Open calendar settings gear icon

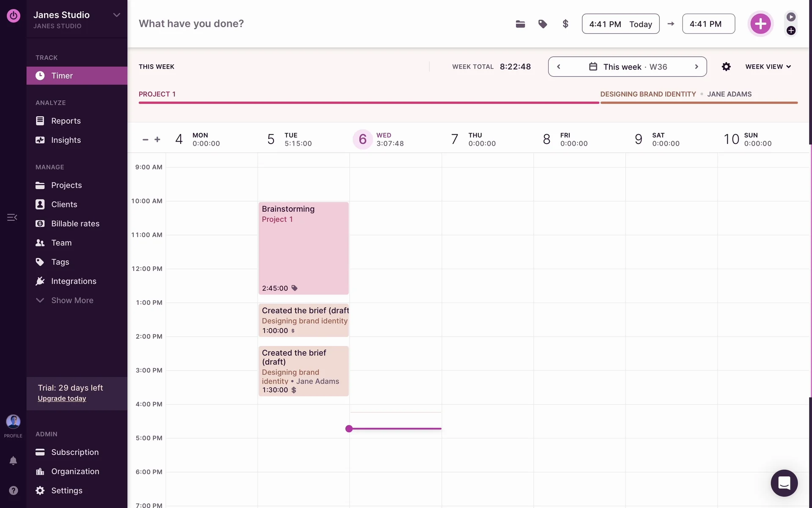click(x=726, y=67)
